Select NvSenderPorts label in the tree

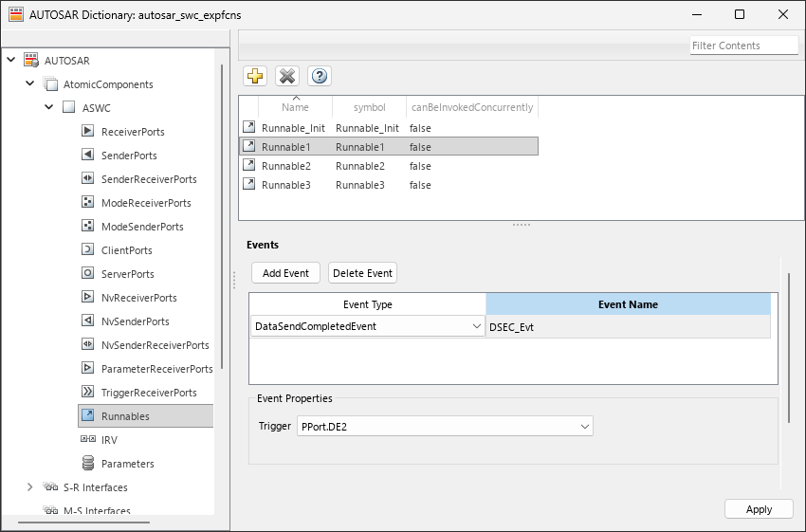pyautogui.click(x=136, y=321)
